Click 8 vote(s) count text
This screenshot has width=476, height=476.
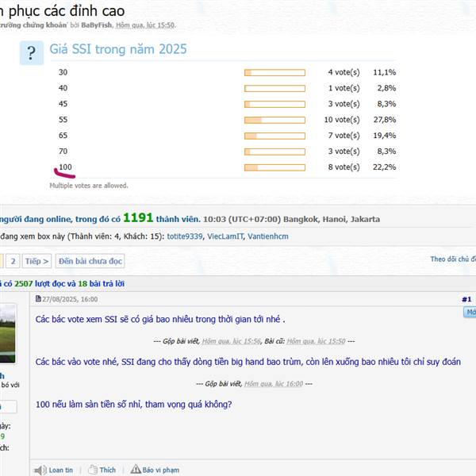(344, 167)
